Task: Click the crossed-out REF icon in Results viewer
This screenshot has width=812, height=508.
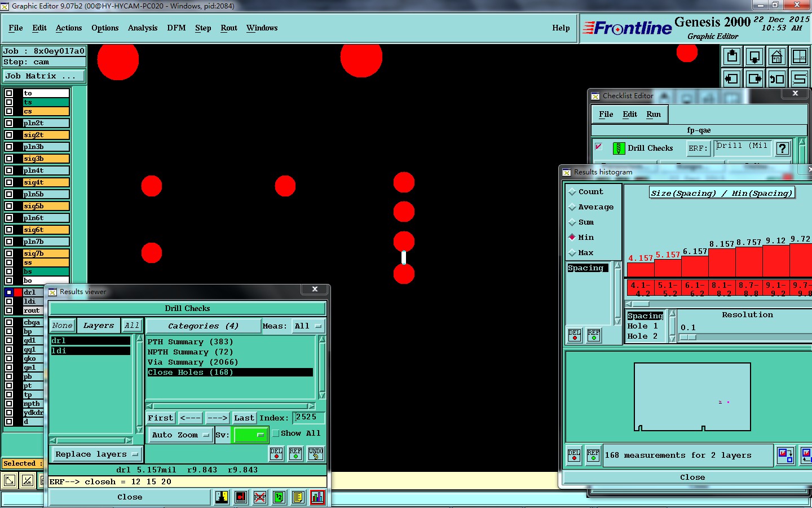Action: click(260, 497)
